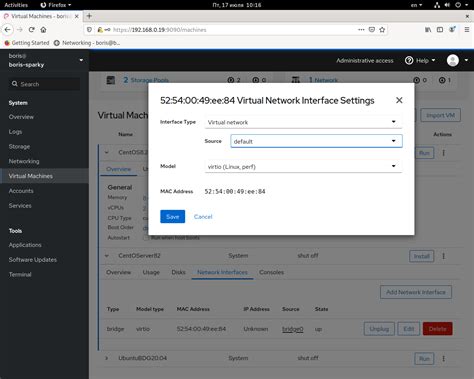474x379 pixels.
Task: Click Edit for the bridge interface
Action: click(x=409, y=329)
